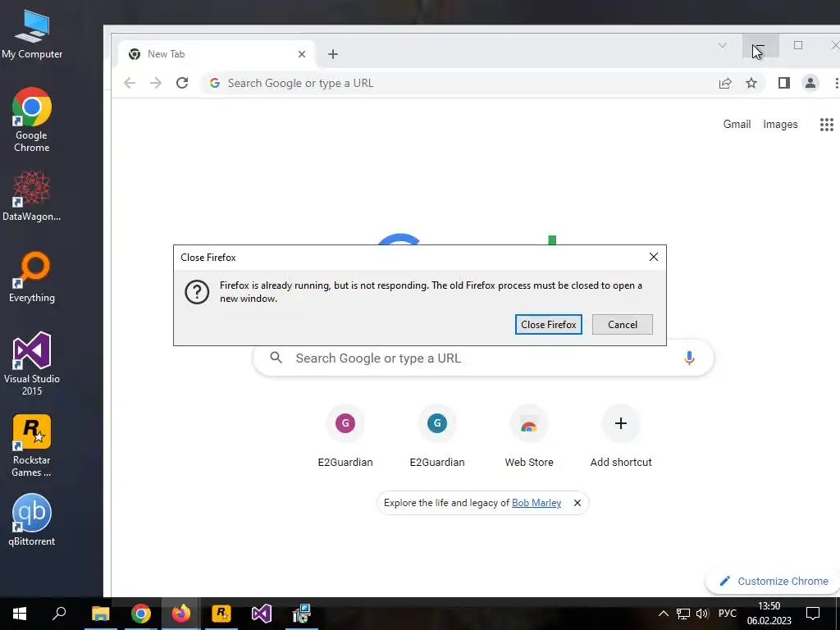Image resolution: width=840 pixels, height=630 pixels.
Task: Launch qBittorrent desktop shortcut
Action: [x=32, y=520]
